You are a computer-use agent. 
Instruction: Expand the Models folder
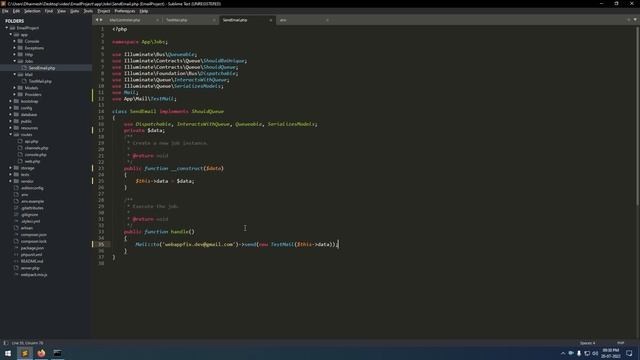tap(15, 88)
